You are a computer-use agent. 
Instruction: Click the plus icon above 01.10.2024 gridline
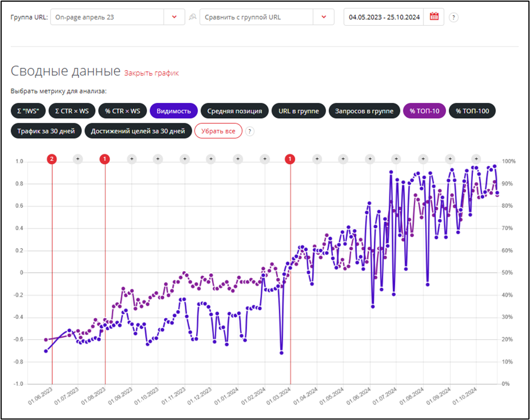(476, 159)
